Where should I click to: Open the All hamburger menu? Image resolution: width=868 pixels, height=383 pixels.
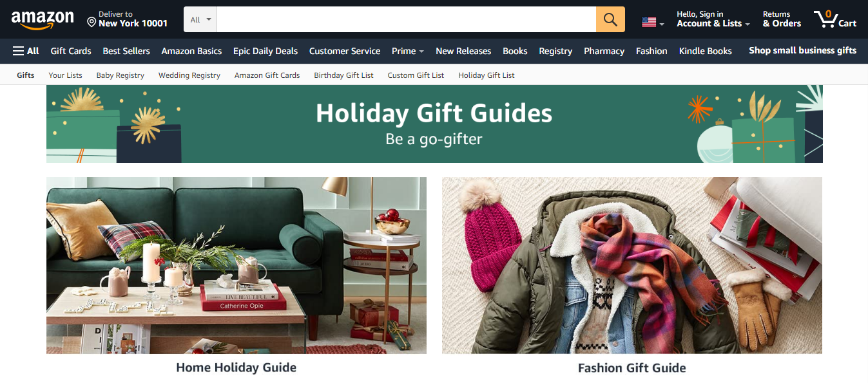pos(26,51)
